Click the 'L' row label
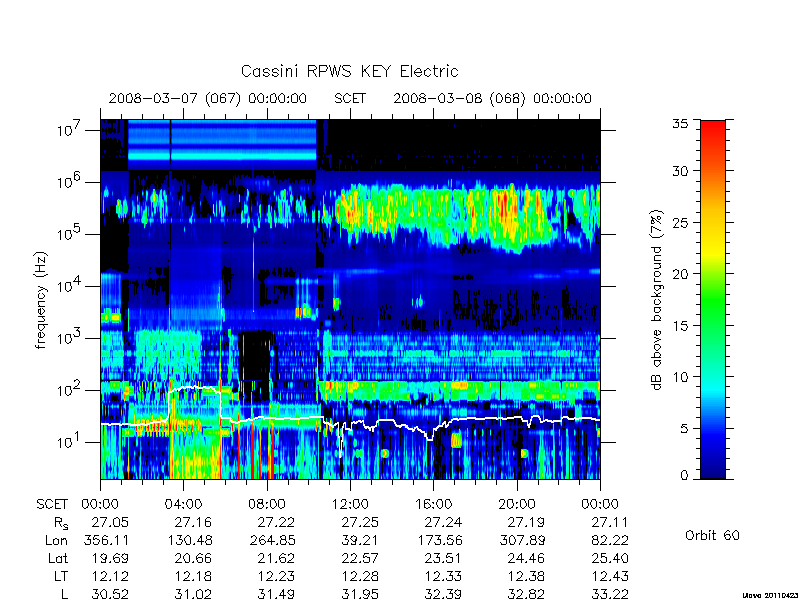The width and height of the screenshot is (800, 600). click(x=65, y=594)
